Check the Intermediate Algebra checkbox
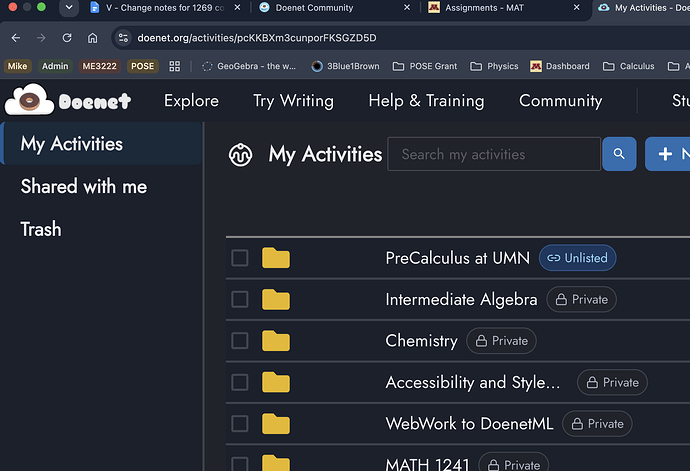 tap(240, 299)
